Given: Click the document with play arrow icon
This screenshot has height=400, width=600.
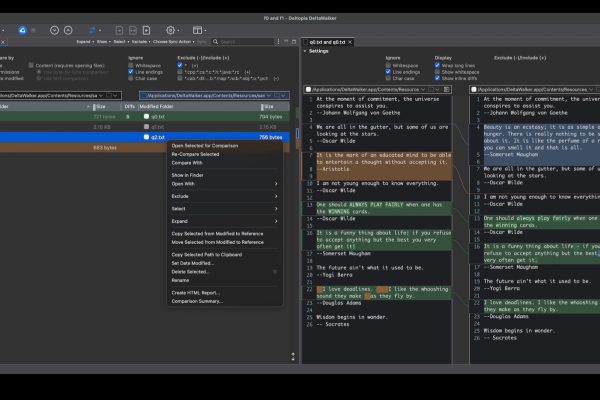Looking at the screenshot, I should click(x=147, y=30).
